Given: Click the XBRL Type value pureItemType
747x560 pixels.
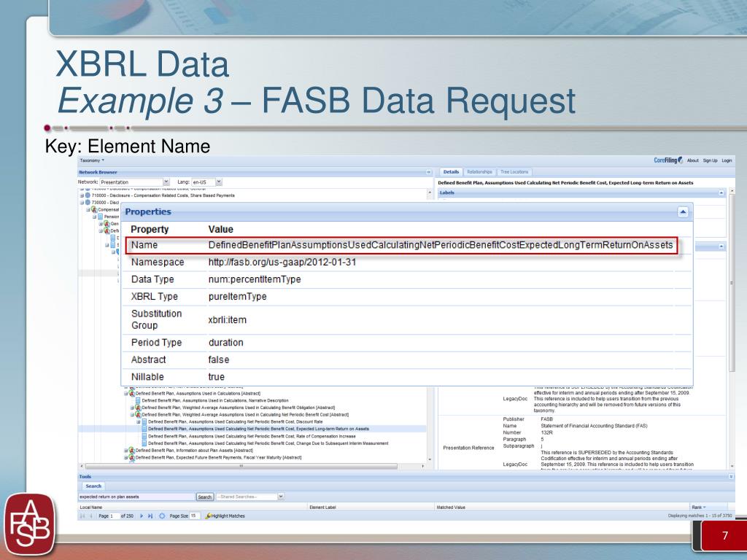Looking at the screenshot, I should pyautogui.click(x=237, y=297).
